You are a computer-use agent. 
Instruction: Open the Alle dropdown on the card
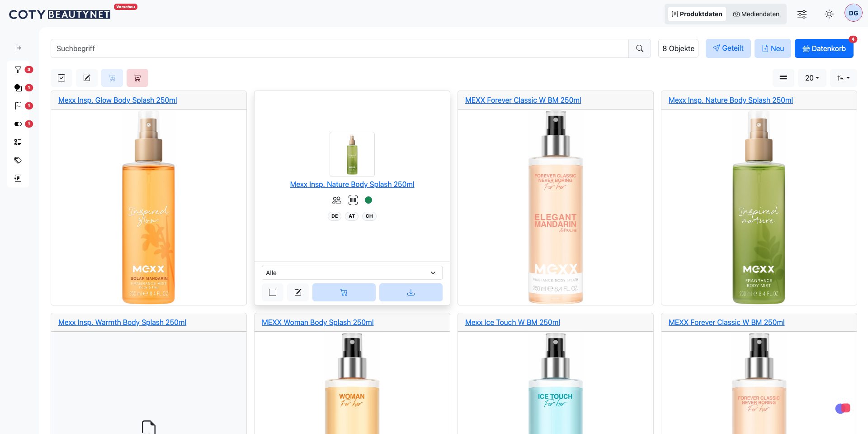pyautogui.click(x=352, y=273)
